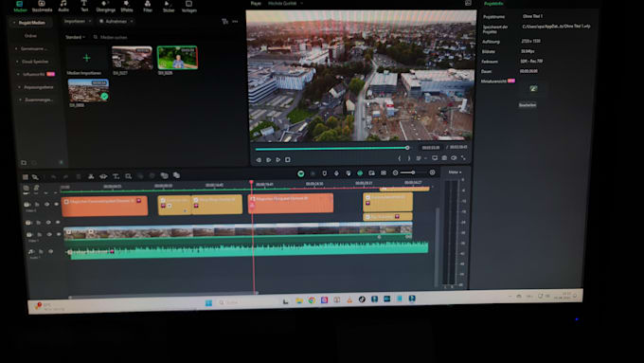Click the undo arrow in timeline toolbar
Image resolution: width=644 pixels, height=363 pixels.
click(53, 177)
